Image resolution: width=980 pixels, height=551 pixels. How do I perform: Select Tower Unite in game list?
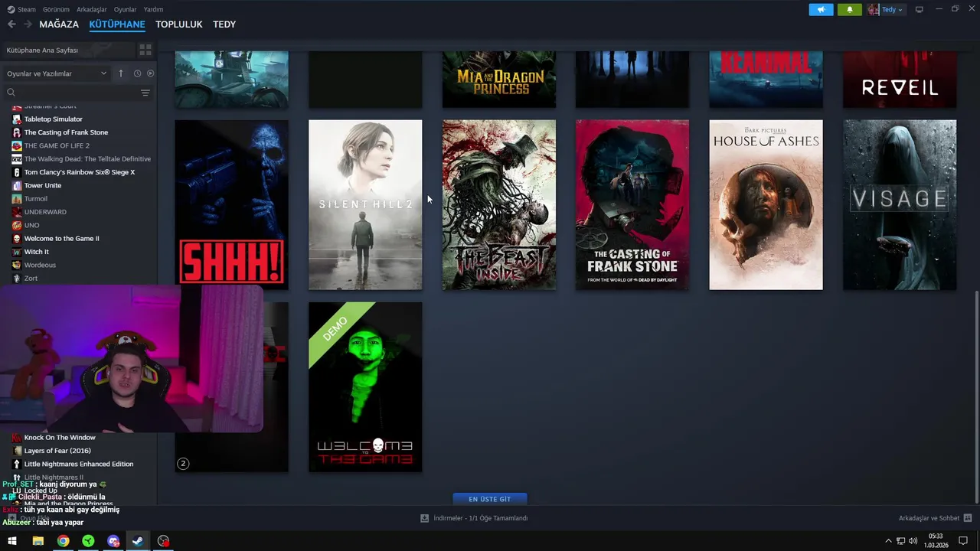(43, 185)
